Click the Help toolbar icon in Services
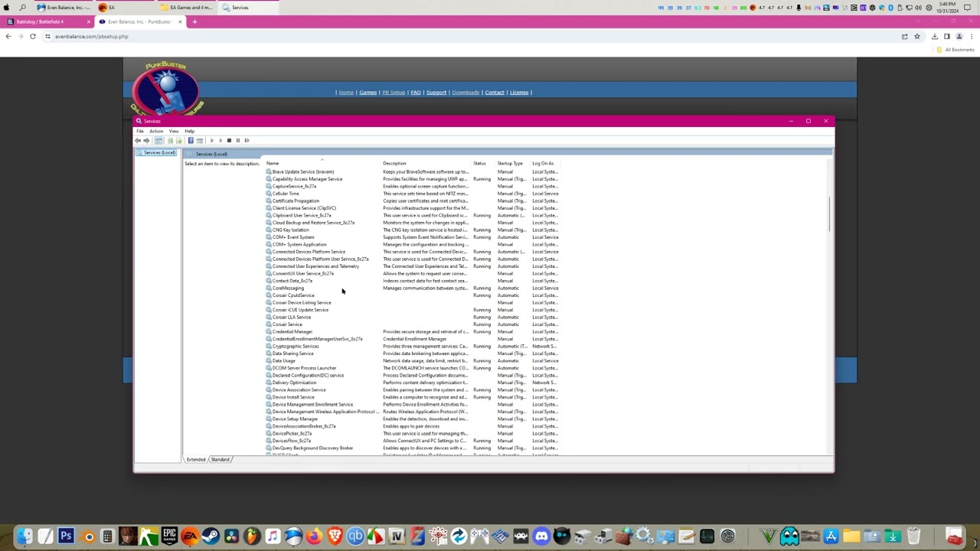Screen dimensions: 980x551 (191, 141)
